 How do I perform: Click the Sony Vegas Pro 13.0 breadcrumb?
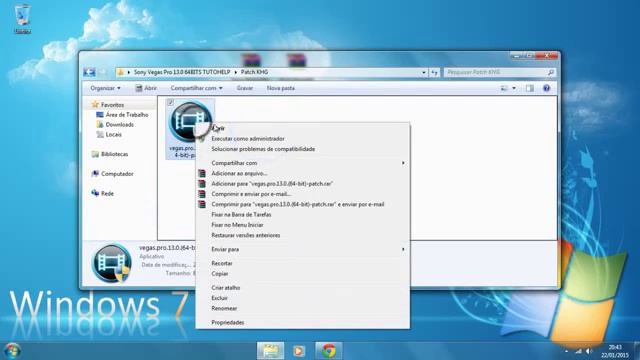pyautogui.click(x=182, y=72)
